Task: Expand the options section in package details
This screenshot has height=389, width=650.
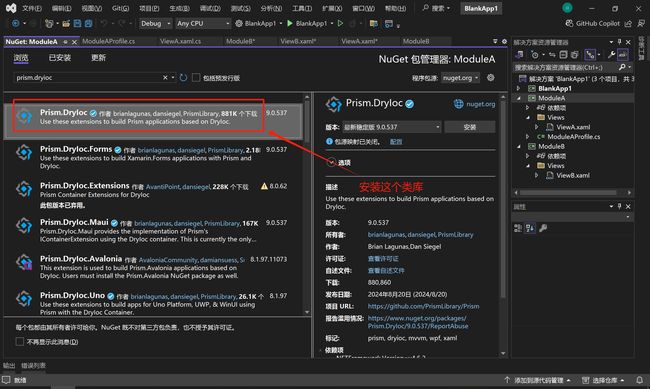Action: tap(331, 162)
